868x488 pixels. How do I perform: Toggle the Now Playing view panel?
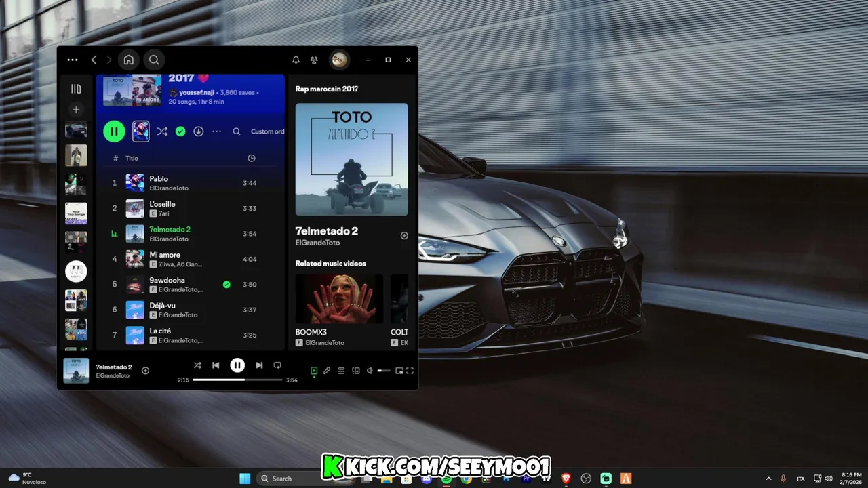point(314,371)
